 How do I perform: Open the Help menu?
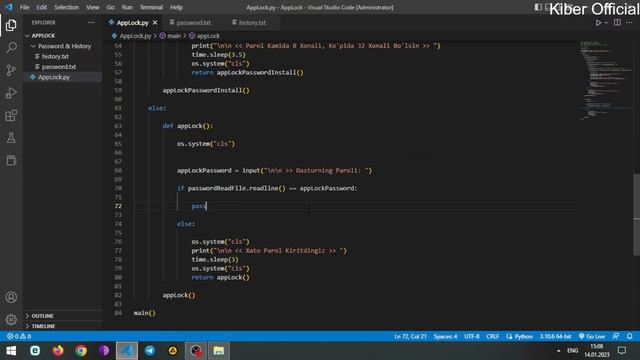click(176, 7)
